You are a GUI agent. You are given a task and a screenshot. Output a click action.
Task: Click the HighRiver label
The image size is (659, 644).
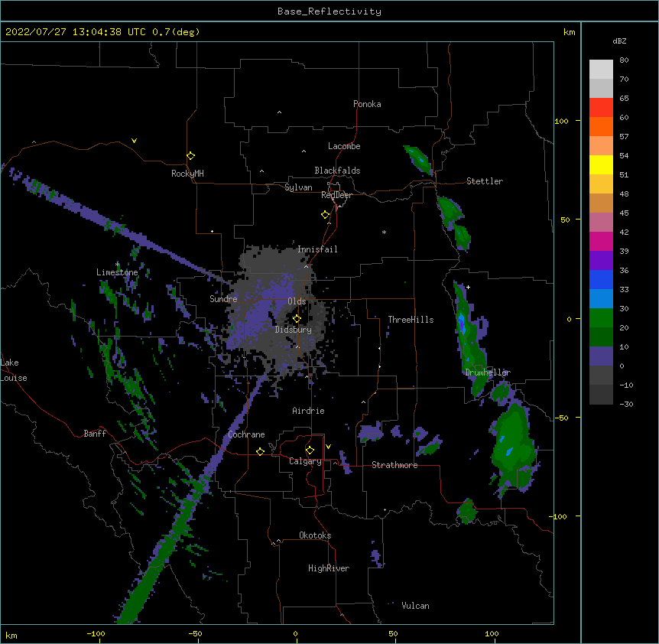[329, 568]
